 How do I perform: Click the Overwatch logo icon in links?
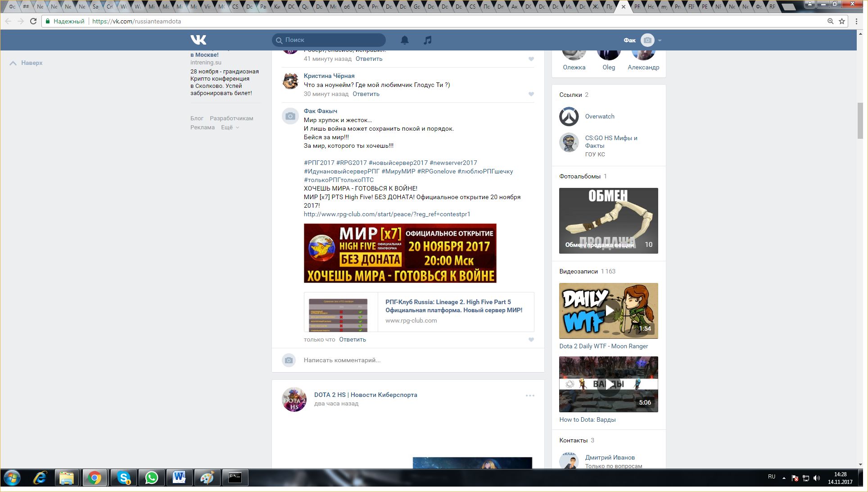coord(569,117)
